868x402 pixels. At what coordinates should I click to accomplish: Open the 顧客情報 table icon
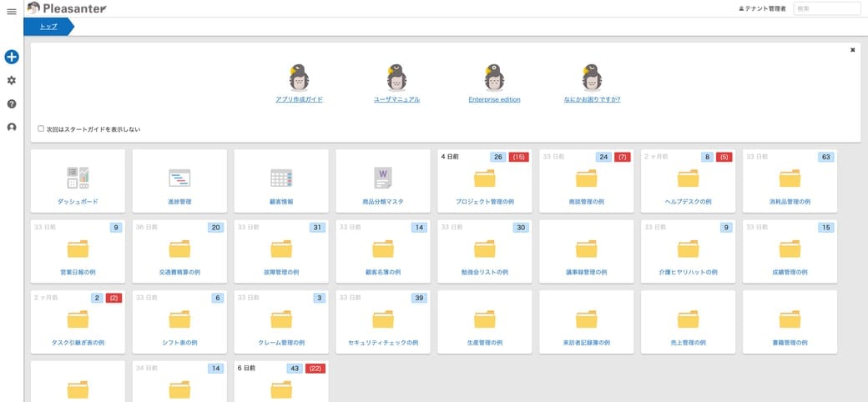click(x=281, y=178)
